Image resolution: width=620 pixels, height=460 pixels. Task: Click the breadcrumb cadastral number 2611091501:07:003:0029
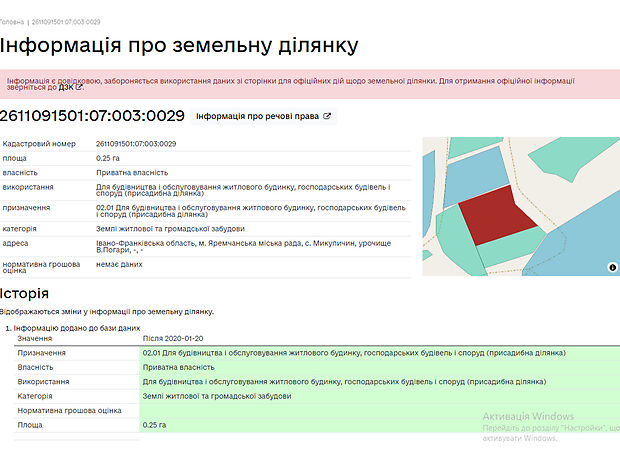click(x=66, y=22)
